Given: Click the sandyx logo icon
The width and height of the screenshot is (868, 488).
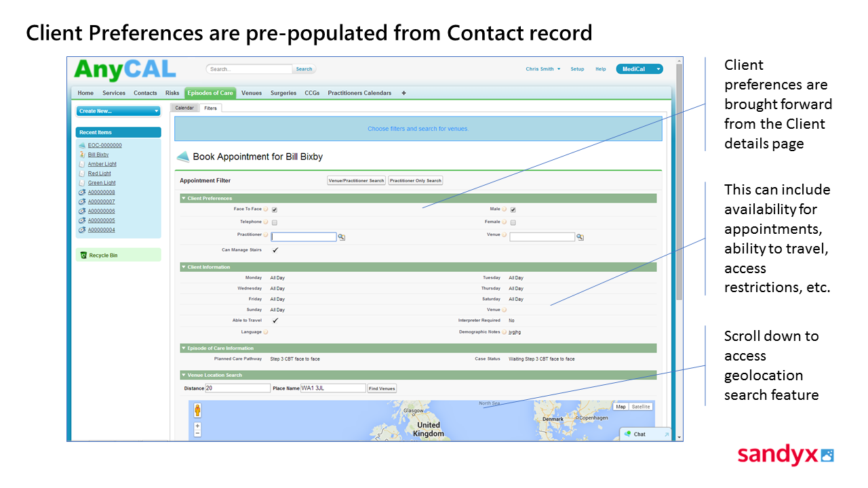Looking at the screenshot, I should [827, 455].
